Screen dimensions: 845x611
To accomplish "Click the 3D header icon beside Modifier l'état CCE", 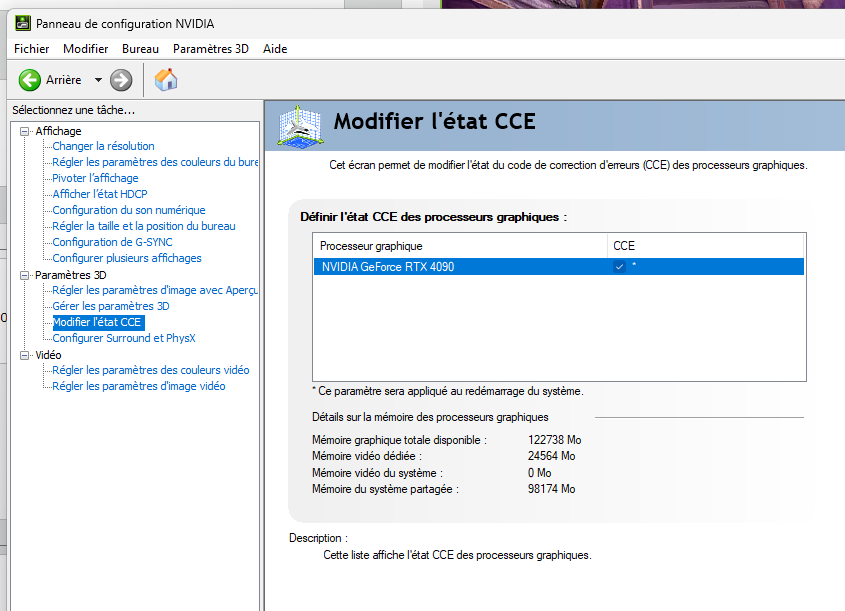I will pyautogui.click(x=300, y=126).
